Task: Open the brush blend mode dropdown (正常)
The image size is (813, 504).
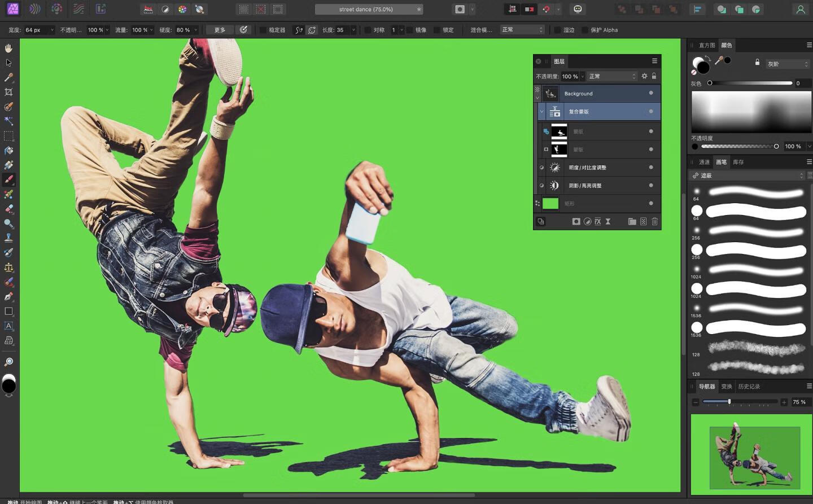Action: (522, 30)
